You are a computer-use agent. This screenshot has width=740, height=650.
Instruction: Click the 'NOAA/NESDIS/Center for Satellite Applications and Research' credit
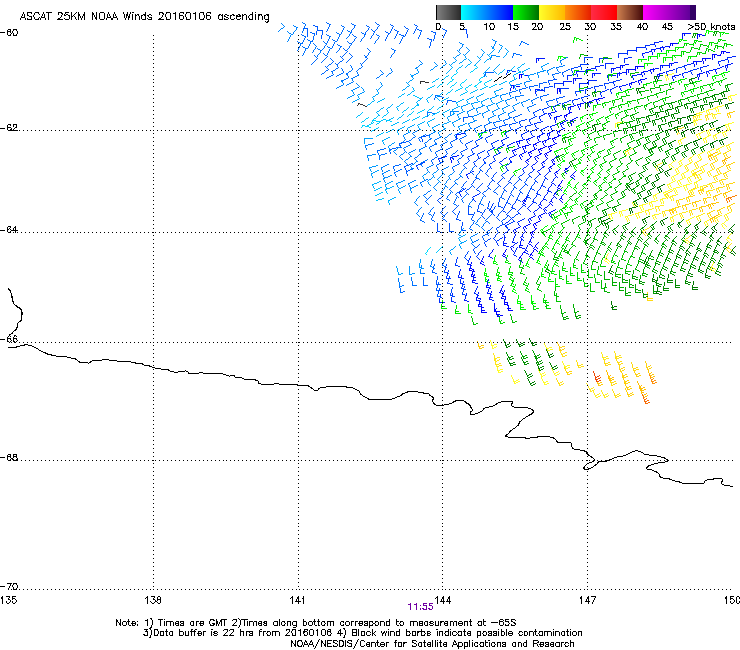pyautogui.click(x=432, y=644)
